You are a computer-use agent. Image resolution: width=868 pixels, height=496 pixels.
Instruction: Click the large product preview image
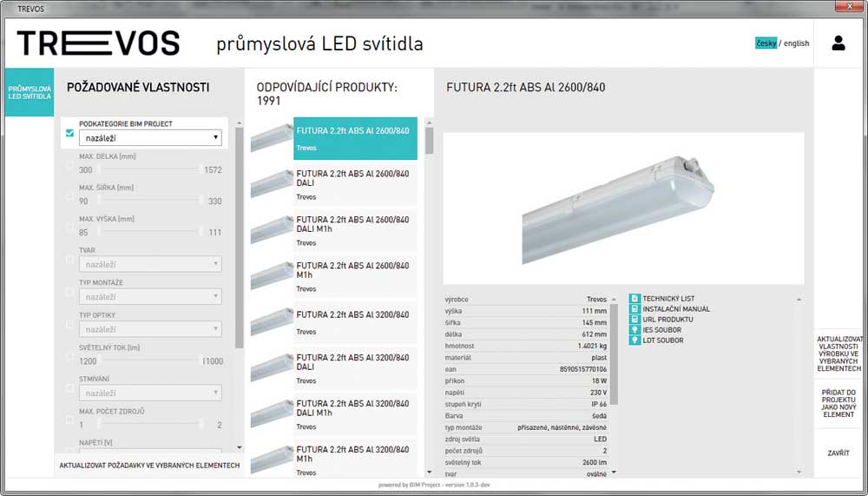tap(623, 208)
